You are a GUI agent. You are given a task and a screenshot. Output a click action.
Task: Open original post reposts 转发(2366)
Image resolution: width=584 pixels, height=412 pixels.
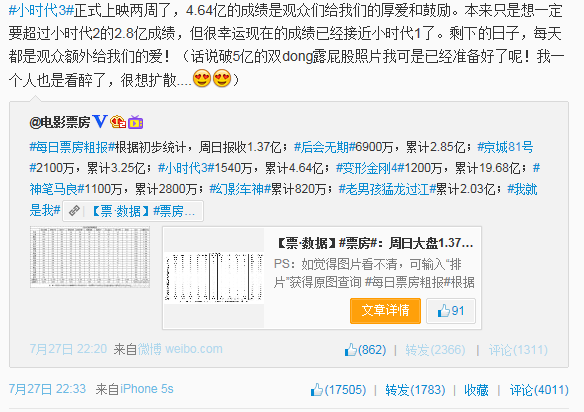click(435, 349)
